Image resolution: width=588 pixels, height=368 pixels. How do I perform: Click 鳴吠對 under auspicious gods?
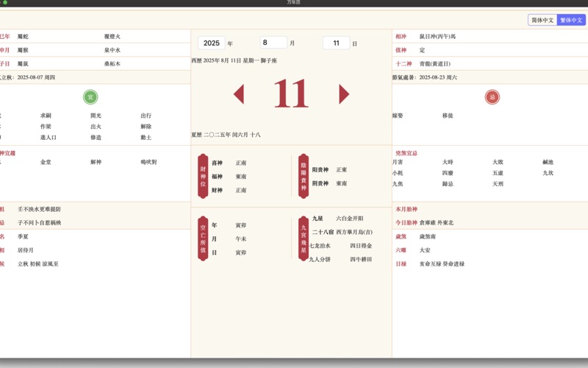pos(149,162)
